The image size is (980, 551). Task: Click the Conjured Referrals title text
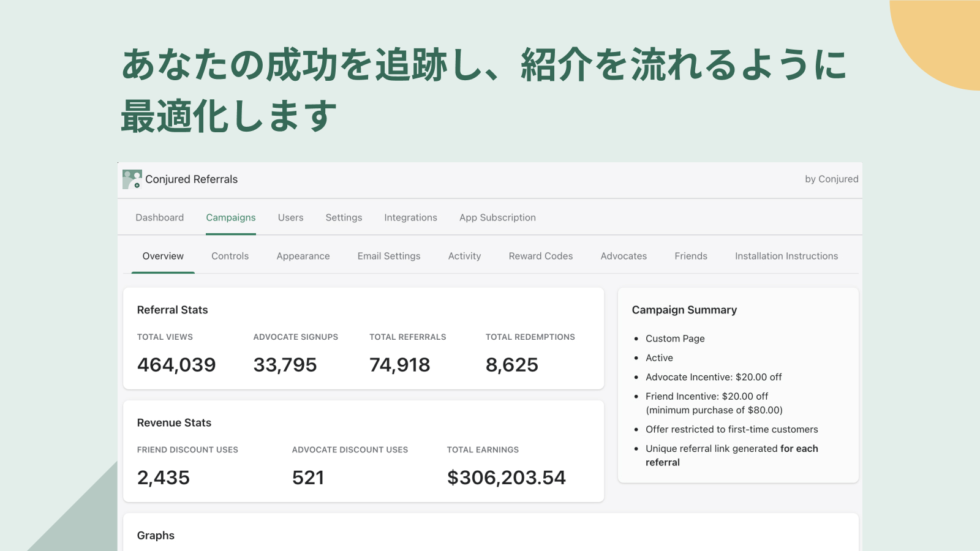click(191, 179)
